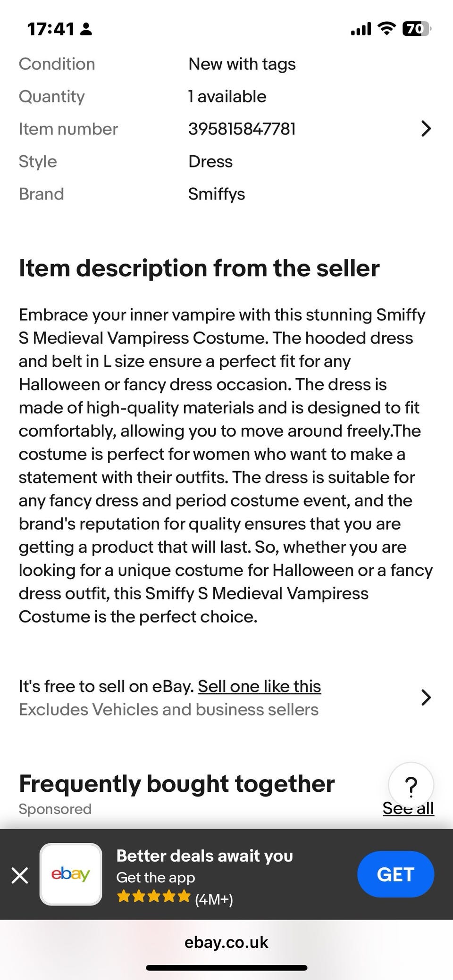
Task: Tap the five-star rating in the app banner
Action: tap(153, 897)
